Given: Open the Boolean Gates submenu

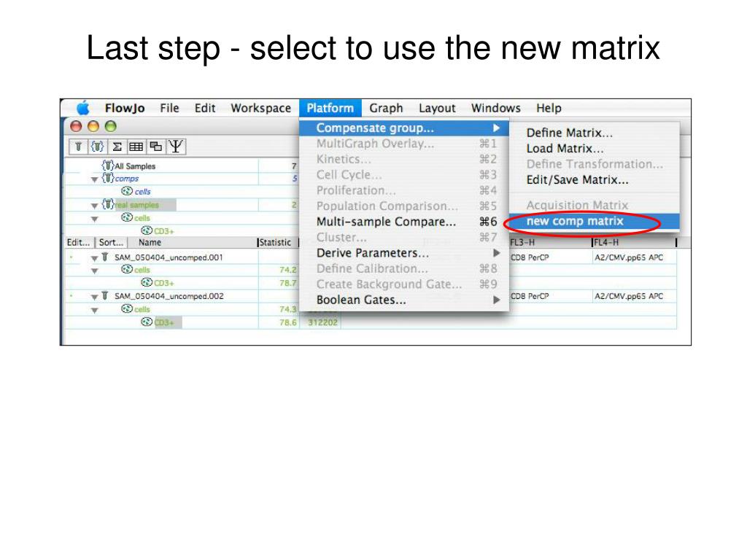Looking at the screenshot, I should coord(404,300).
